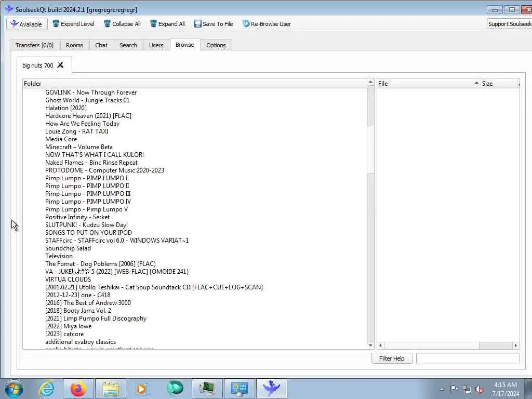The image size is (532, 399).
Task: Select NOW THAT'S WHAT I CALL KULOR! folder
Action: click(x=95, y=155)
